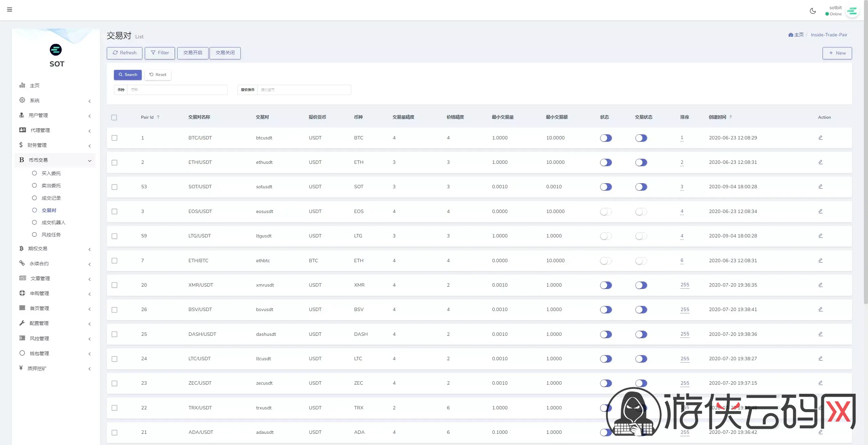Screen dimensions: 868x445
Task: Open 成交机器人 submenu item
Action: click(x=53, y=222)
